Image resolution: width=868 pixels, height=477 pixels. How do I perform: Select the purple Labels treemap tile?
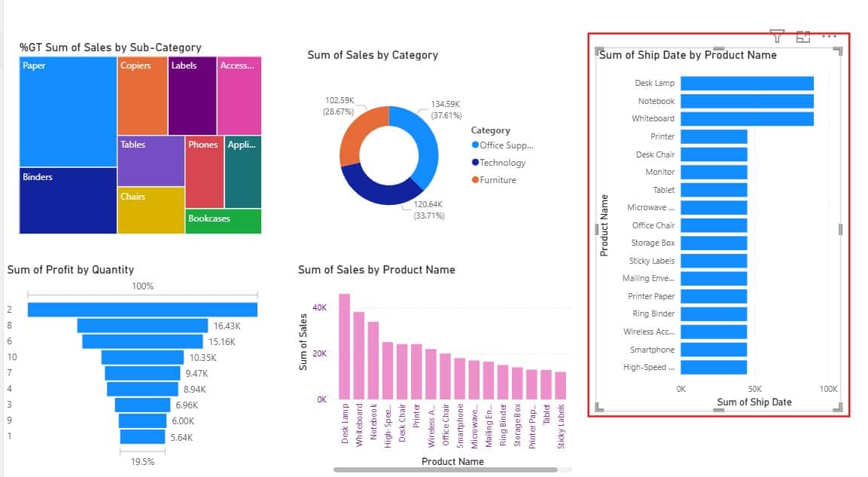pyautogui.click(x=192, y=96)
